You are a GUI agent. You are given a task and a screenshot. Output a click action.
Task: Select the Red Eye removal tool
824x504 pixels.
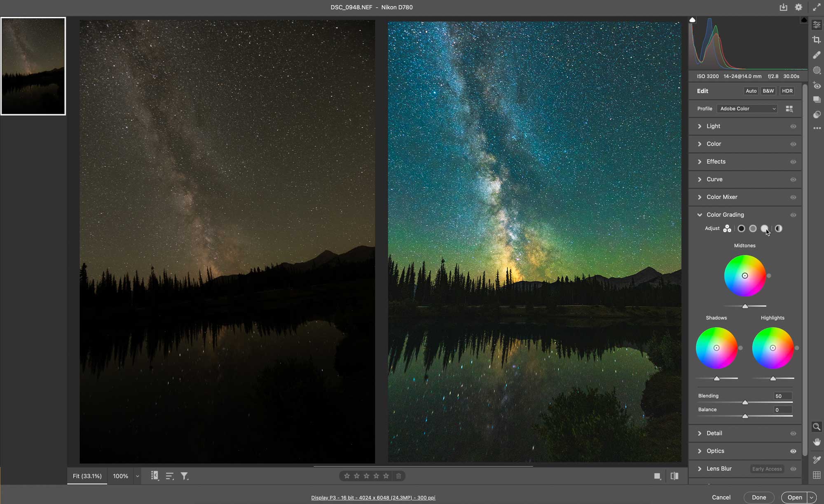point(817,85)
